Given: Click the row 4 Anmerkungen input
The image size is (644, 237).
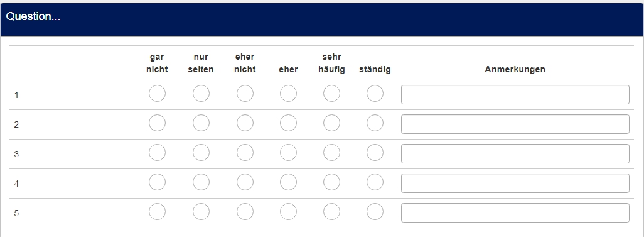Looking at the screenshot, I should pos(515,184).
